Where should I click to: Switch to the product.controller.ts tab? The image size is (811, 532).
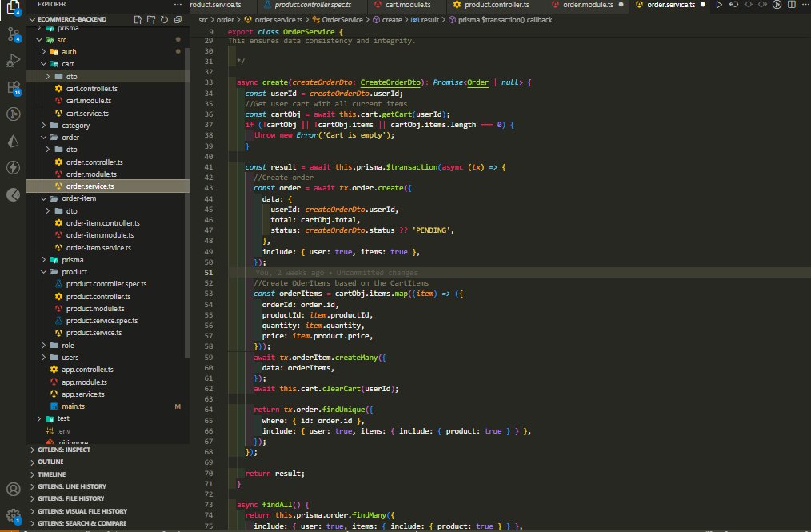(x=496, y=5)
